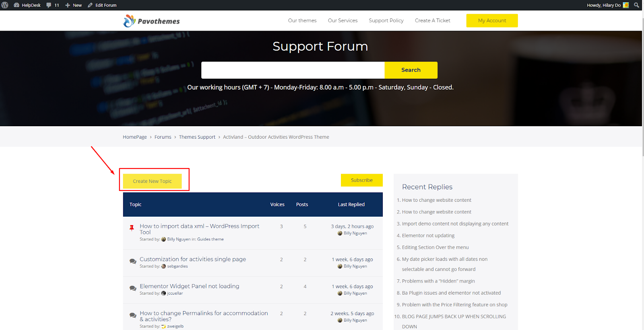Open Ba Plugin issues reply
The image size is (644, 330).
tap(451, 293)
